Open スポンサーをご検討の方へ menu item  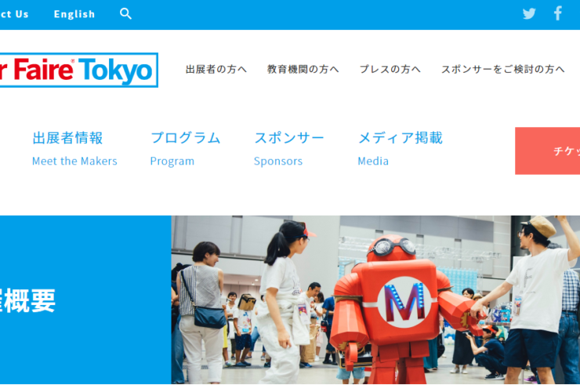click(502, 69)
